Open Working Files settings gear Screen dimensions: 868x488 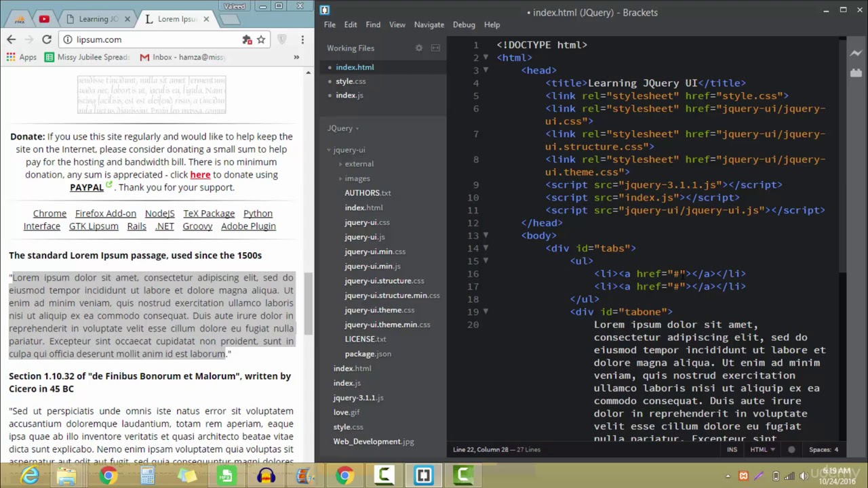pyautogui.click(x=418, y=48)
